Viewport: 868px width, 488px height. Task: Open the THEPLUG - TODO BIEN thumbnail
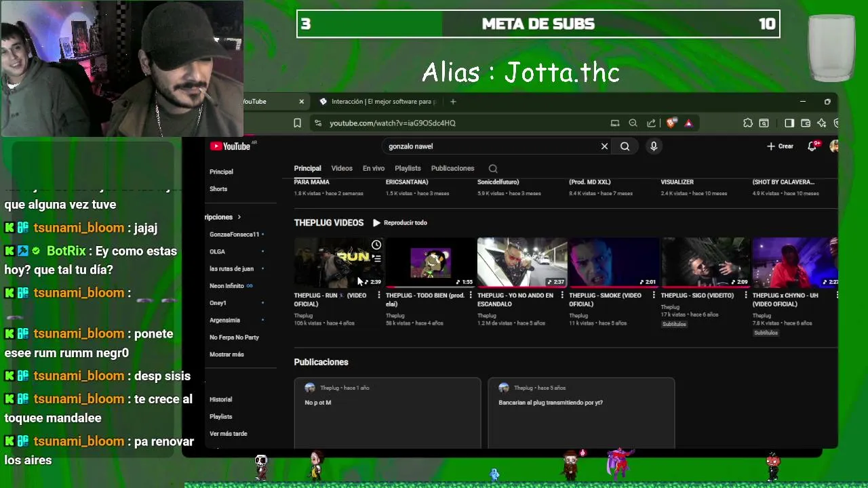(431, 262)
